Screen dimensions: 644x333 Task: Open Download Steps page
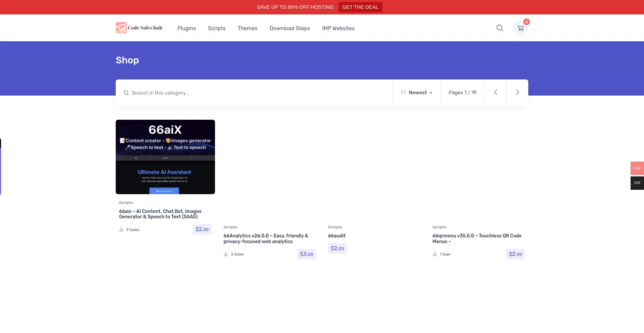click(x=289, y=29)
